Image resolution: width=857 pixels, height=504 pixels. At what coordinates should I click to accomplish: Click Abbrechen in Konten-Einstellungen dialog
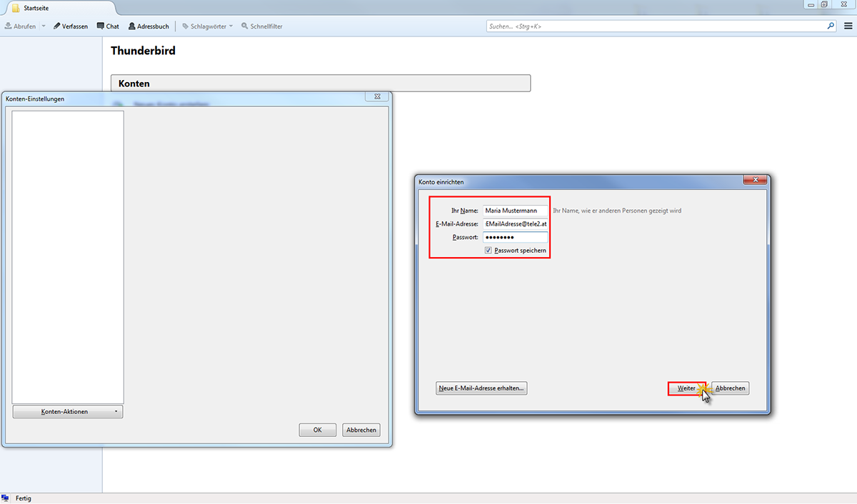(x=361, y=430)
